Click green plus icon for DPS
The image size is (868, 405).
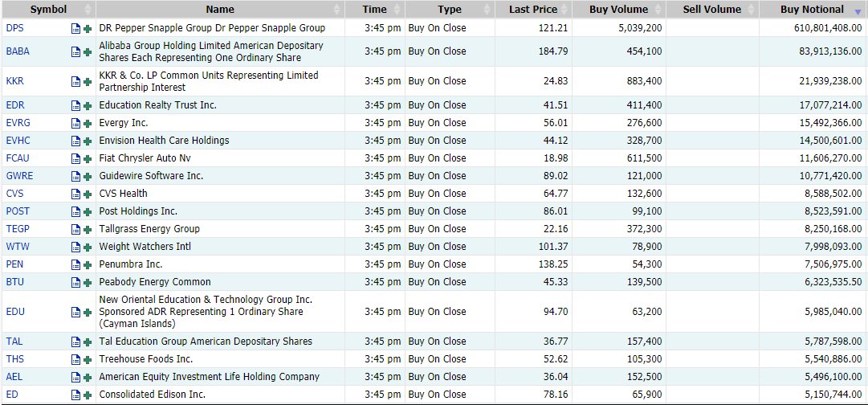coord(88,29)
